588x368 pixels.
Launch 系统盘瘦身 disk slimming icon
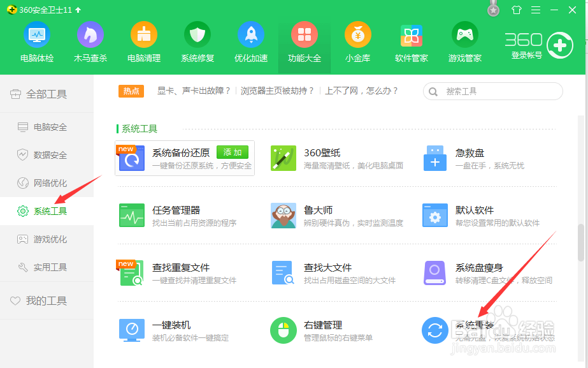(434, 273)
